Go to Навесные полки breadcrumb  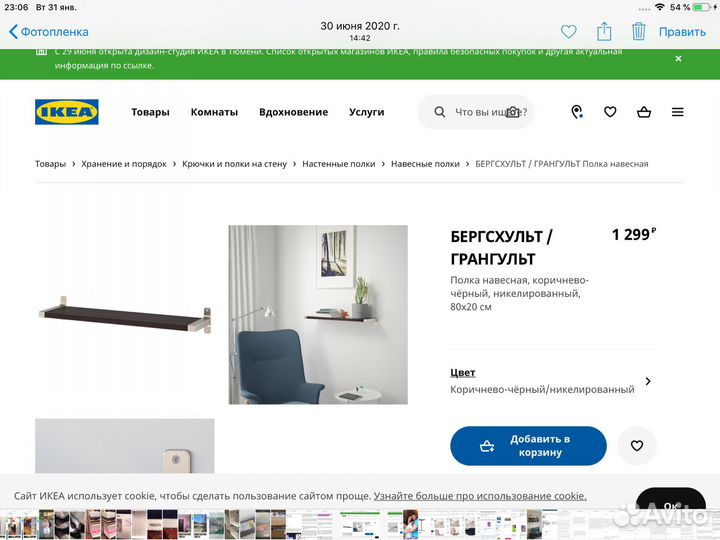point(425,164)
